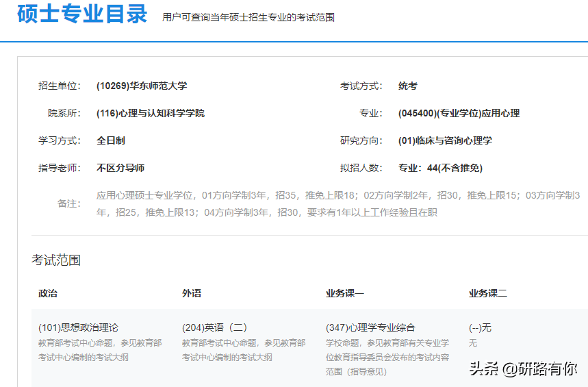Select the value (045400)(专业学位)应用心理
Screen dimensions: 588x387
tap(459, 113)
